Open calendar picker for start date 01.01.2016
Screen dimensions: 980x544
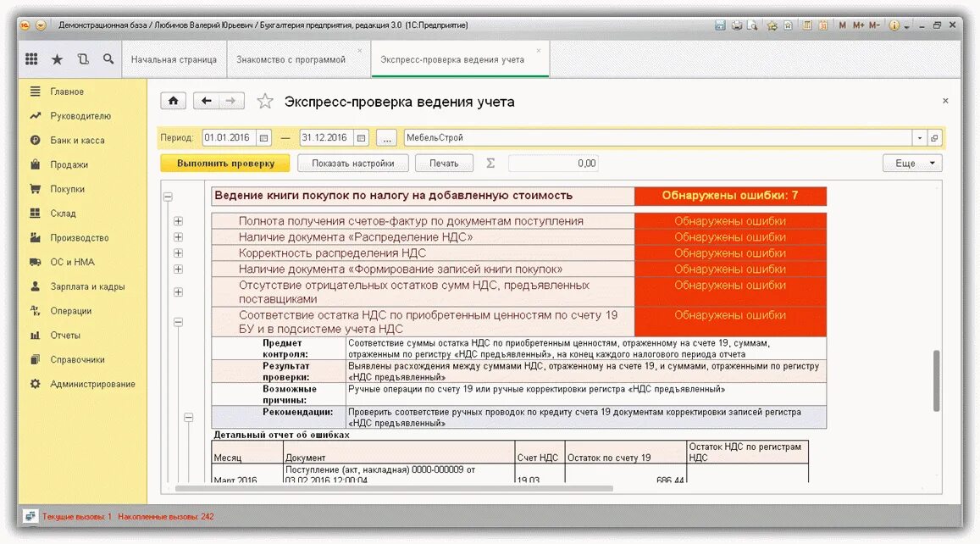263,138
